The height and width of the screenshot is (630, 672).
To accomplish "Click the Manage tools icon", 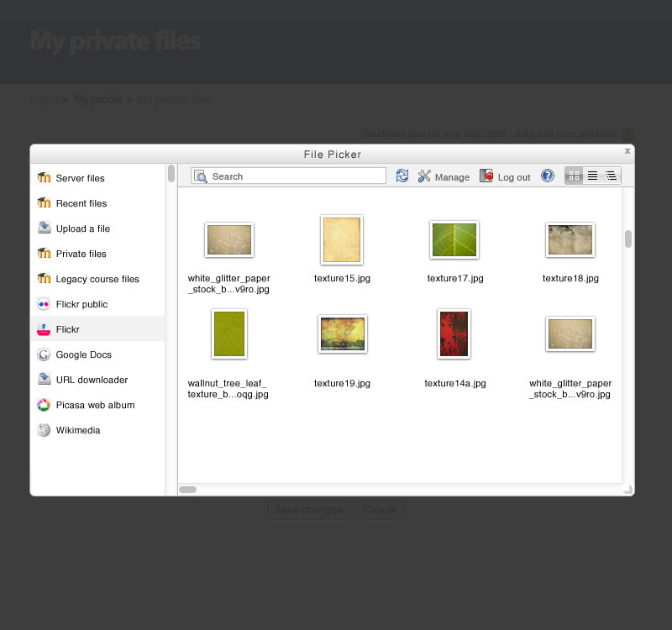I will tap(424, 176).
